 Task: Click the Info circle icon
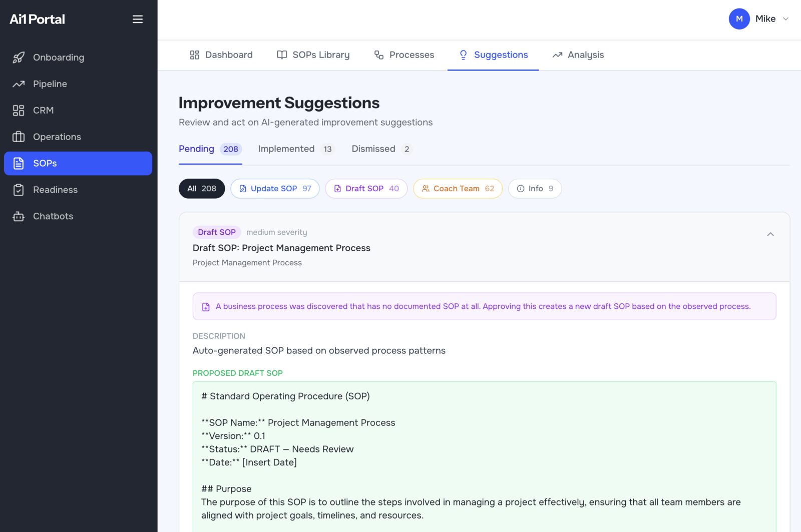coord(521,189)
